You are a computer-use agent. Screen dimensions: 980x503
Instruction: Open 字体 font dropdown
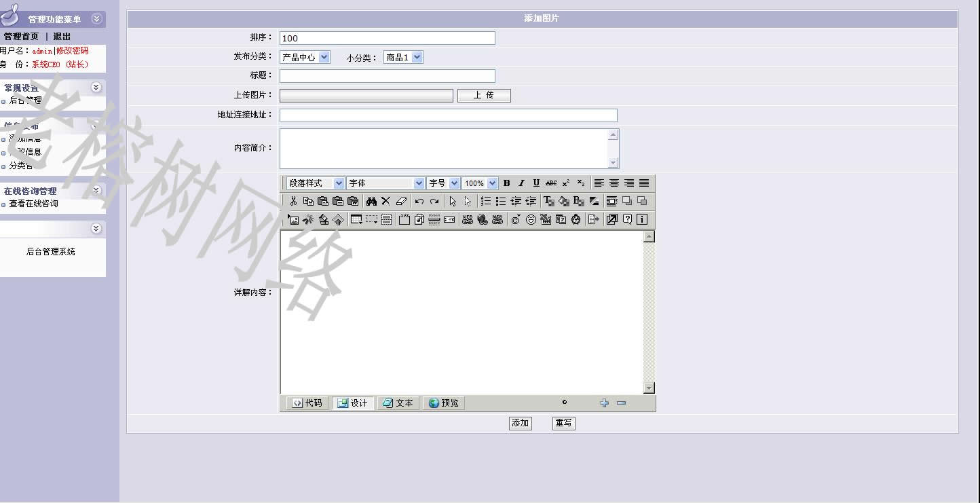[385, 183]
